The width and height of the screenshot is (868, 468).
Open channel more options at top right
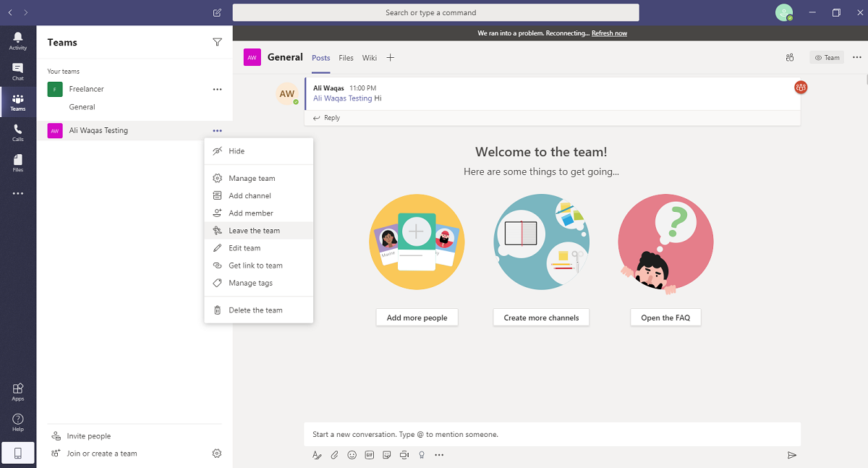(x=857, y=57)
